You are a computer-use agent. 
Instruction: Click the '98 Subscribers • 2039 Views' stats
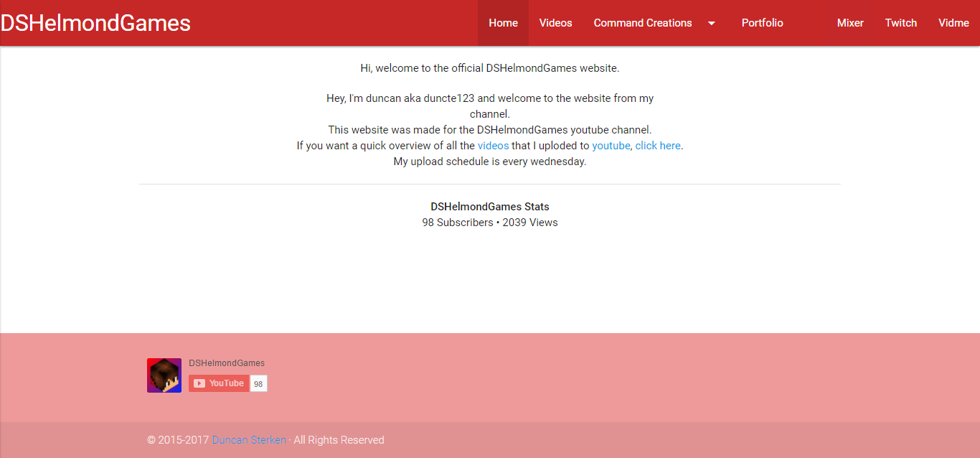[x=489, y=223]
